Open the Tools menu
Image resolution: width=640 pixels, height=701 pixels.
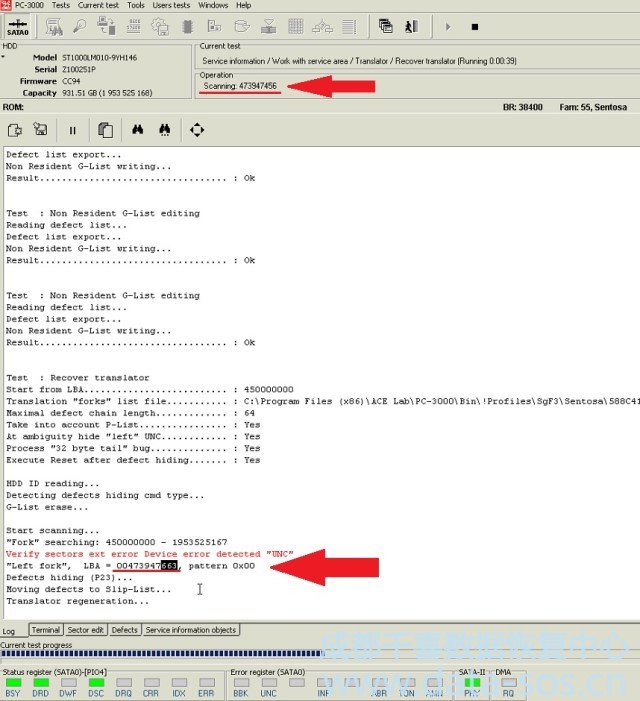[x=135, y=5]
